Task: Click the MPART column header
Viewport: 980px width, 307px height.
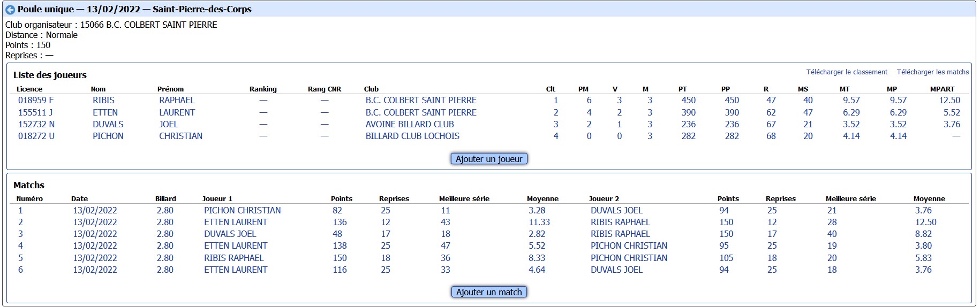Action: (x=942, y=89)
